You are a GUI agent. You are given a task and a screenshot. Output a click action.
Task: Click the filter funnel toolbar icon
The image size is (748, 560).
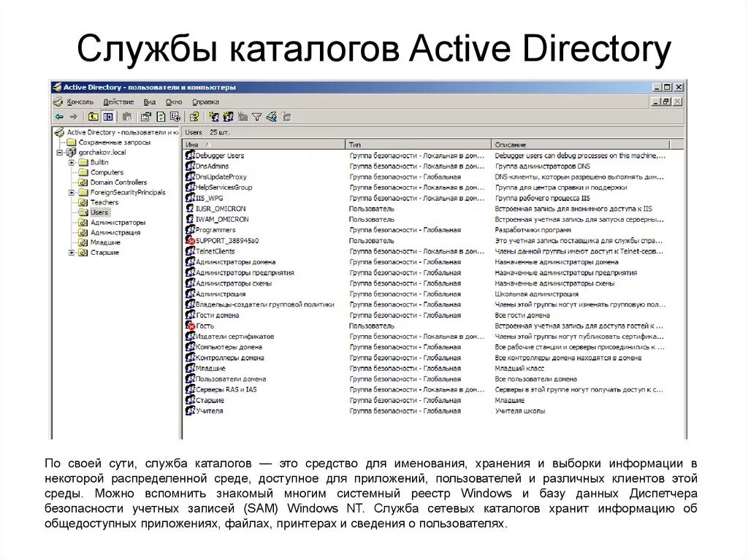pyautogui.click(x=257, y=117)
